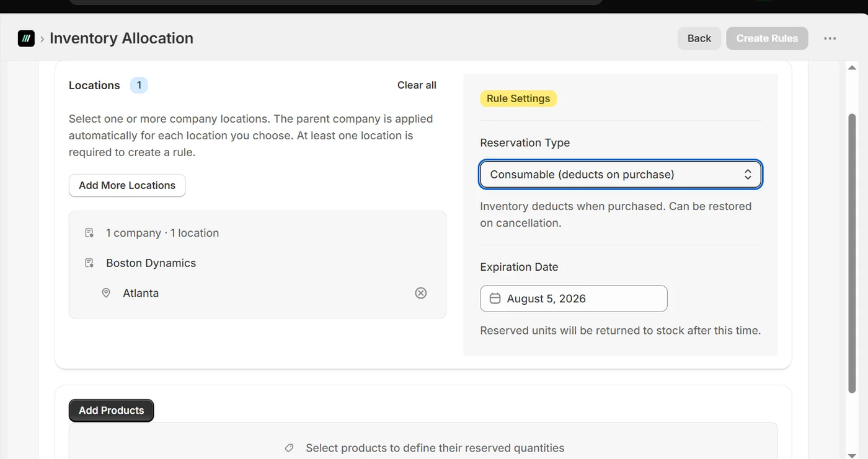
Task: Click the Reservation Type label
Action: [x=525, y=142]
